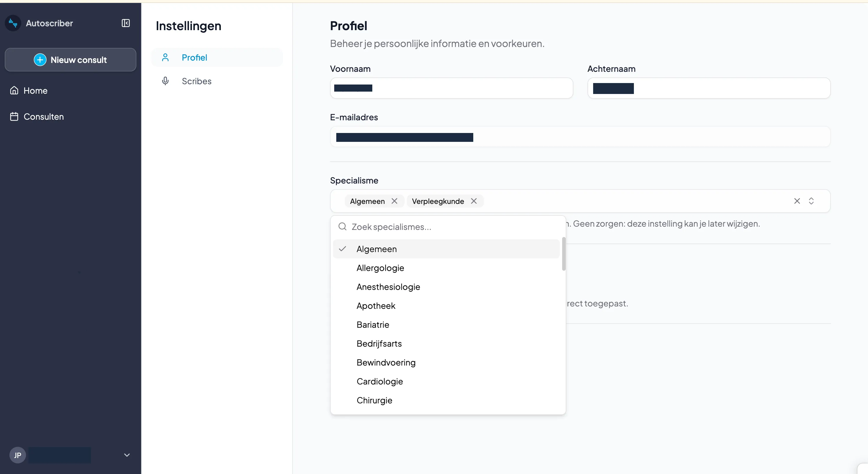Click the Zoek specialismes search field
Viewport: 868px width, 474px height.
[448, 227]
